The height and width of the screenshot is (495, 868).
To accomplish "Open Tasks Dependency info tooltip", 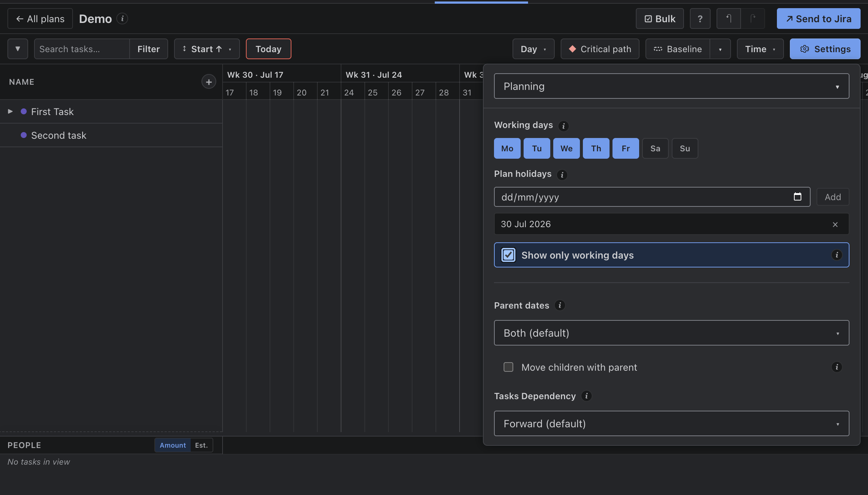I will (586, 396).
